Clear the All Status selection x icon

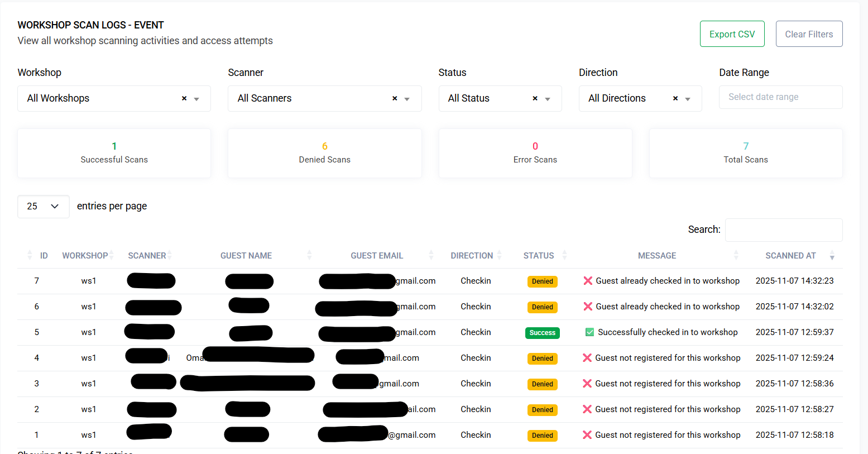tap(535, 98)
